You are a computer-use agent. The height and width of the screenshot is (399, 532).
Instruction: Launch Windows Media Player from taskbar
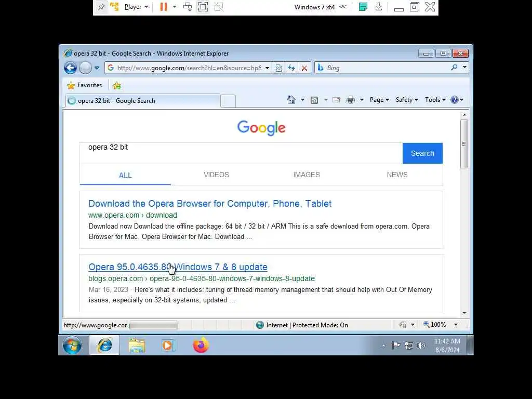coord(168,345)
